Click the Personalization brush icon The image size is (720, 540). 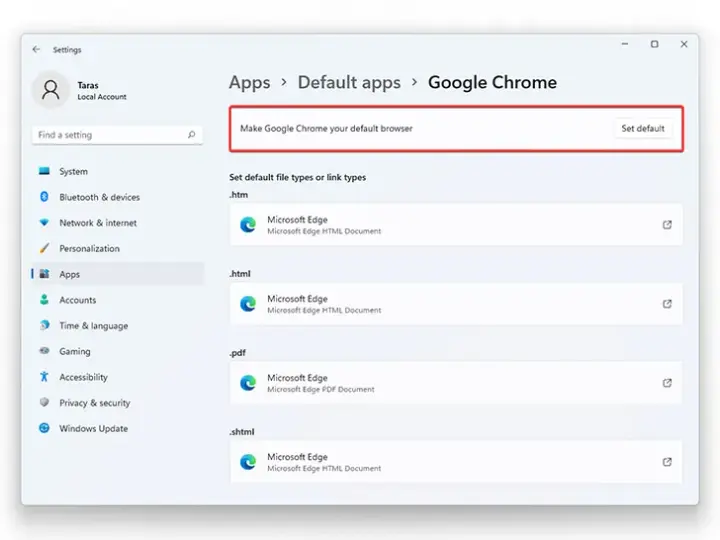tap(44, 248)
